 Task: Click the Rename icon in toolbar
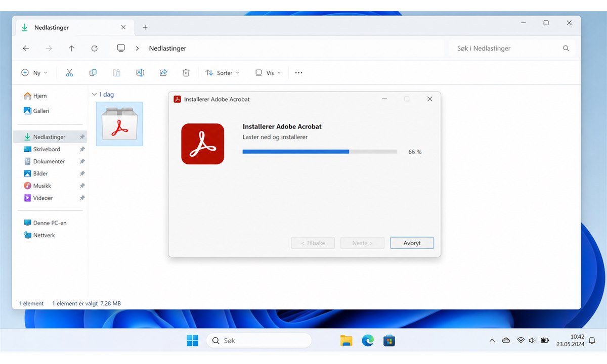[x=140, y=73]
